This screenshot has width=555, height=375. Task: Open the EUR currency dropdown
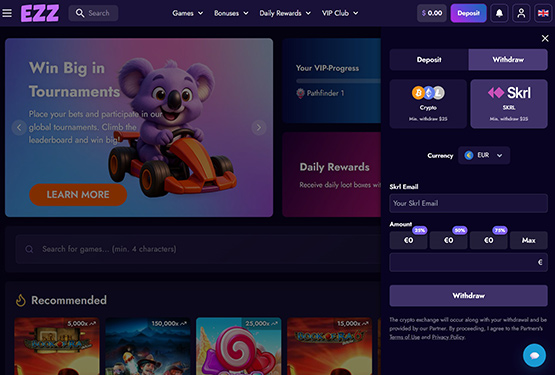[x=484, y=155]
